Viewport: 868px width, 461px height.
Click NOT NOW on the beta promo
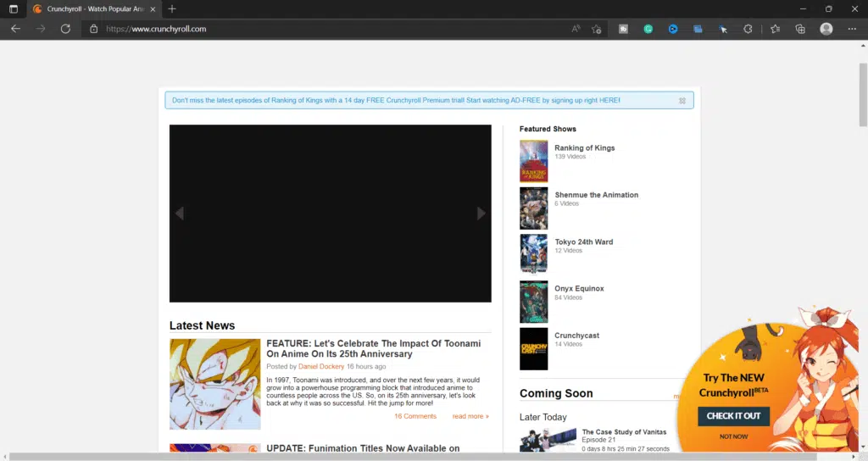coord(733,436)
